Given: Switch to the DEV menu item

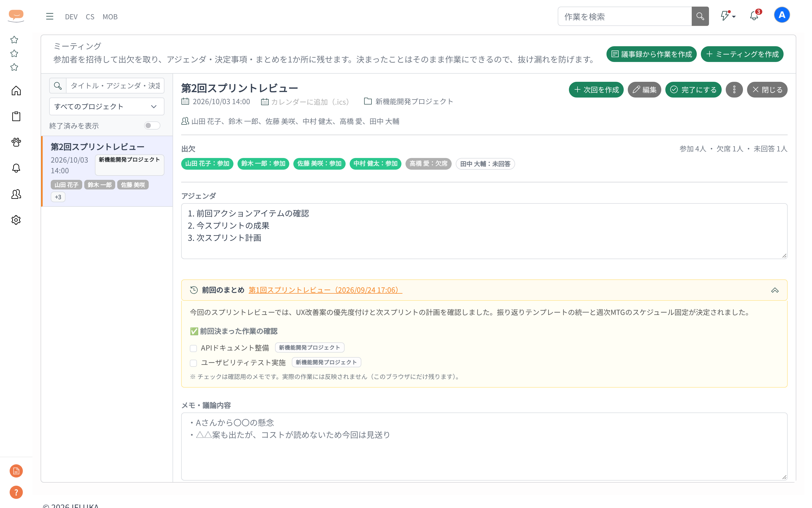Looking at the screenshot, I should (x=71, y=17).
